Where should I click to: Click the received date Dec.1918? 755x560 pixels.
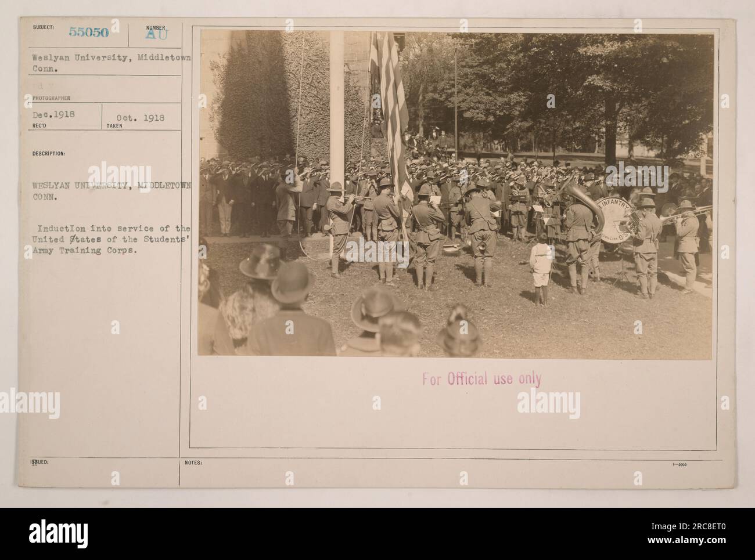(54, 114)
